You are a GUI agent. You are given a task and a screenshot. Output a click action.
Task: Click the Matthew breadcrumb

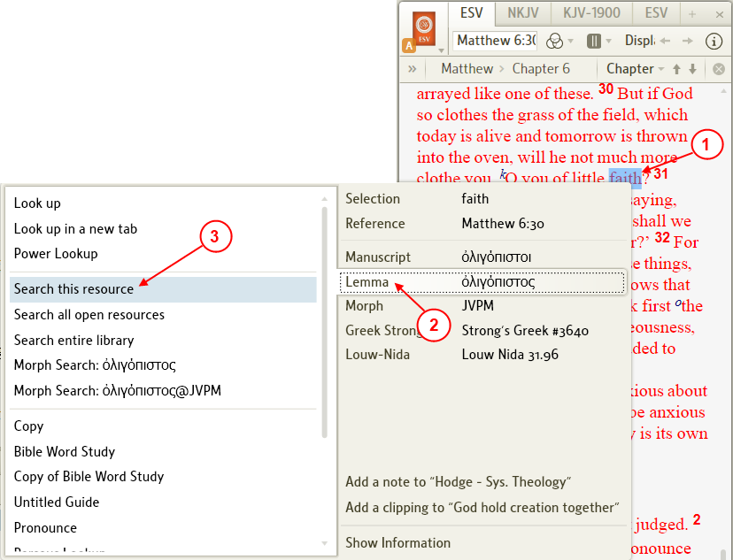coord(467,69)
